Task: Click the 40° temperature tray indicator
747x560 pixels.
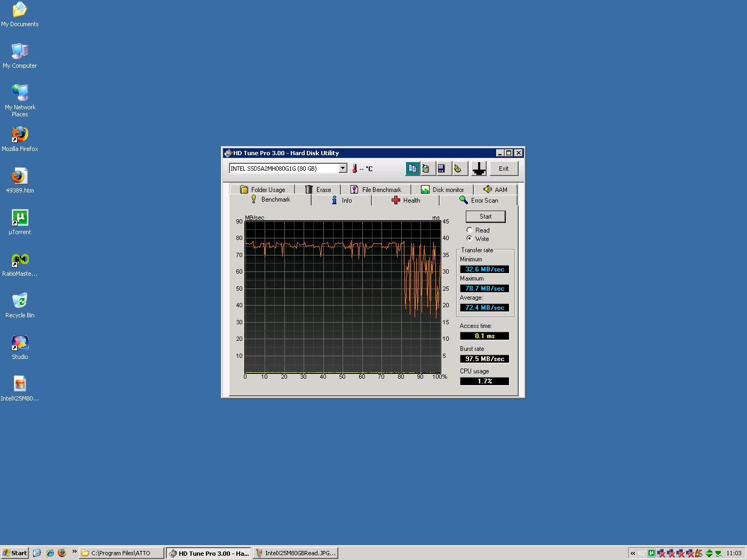Action: pos(641,553)
